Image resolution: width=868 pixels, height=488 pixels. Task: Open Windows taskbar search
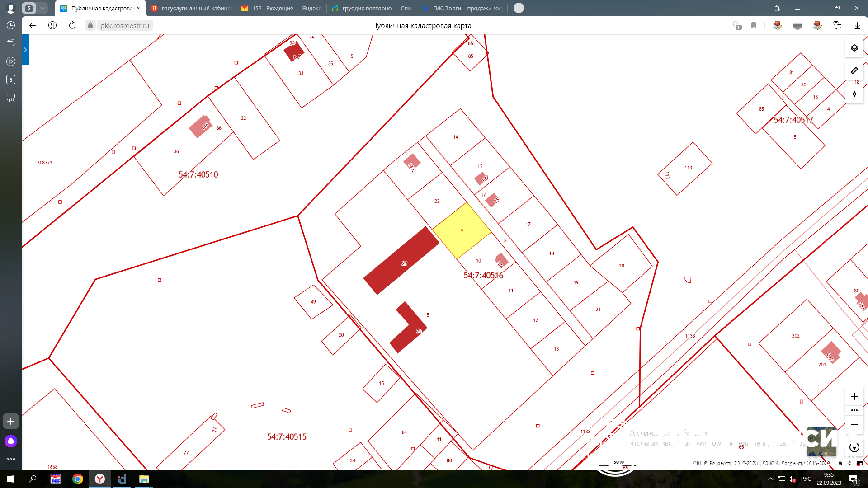pos(33,479)
